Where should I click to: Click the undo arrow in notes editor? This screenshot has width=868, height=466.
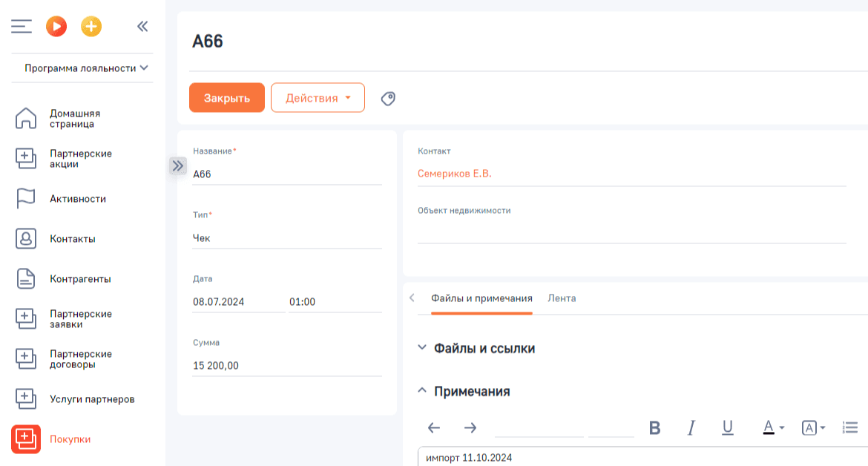point(434,428)
